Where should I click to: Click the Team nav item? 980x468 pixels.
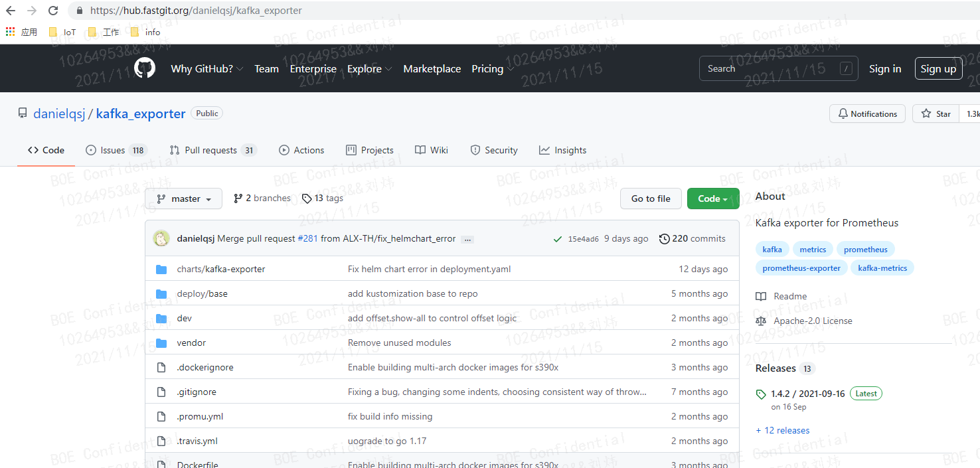[266, 68]
